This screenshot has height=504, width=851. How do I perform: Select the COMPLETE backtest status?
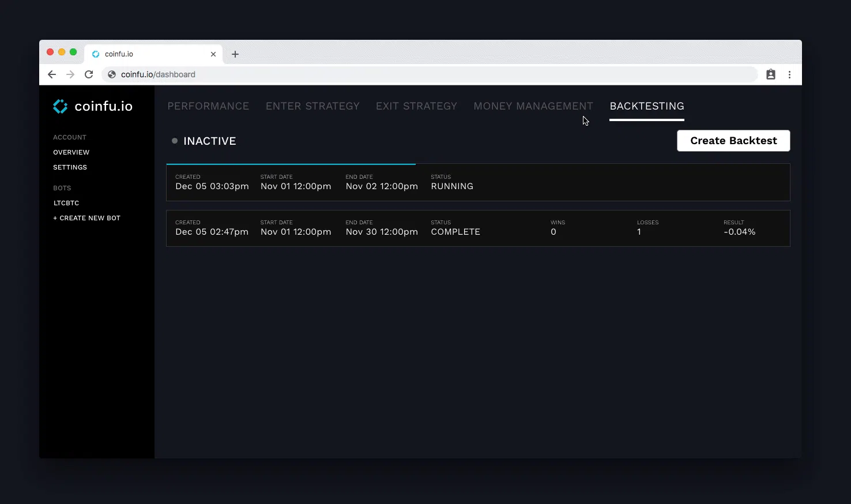[x=455, y=232]
